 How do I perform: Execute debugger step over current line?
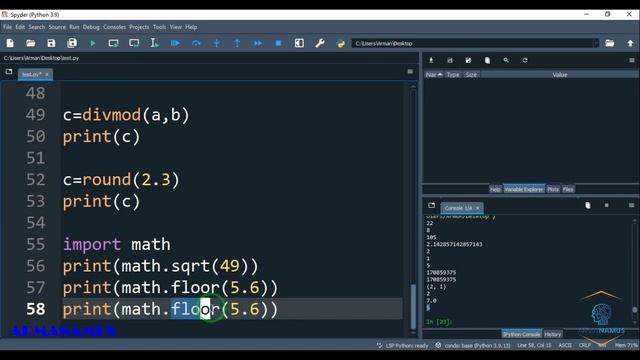[196, 43]
